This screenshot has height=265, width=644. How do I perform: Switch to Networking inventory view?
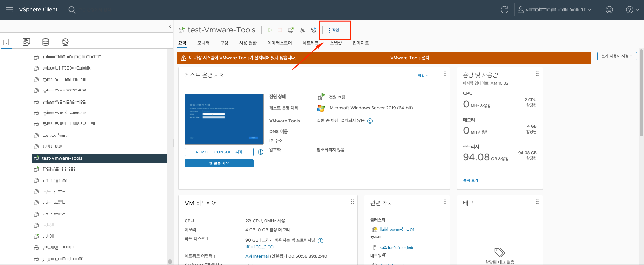point(65,42)
